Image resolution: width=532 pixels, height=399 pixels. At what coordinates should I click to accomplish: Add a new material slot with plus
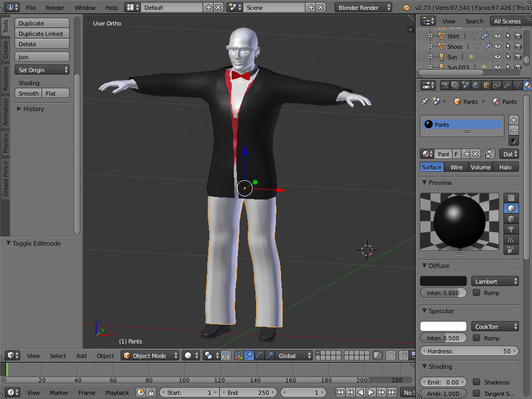coord(513,120)
